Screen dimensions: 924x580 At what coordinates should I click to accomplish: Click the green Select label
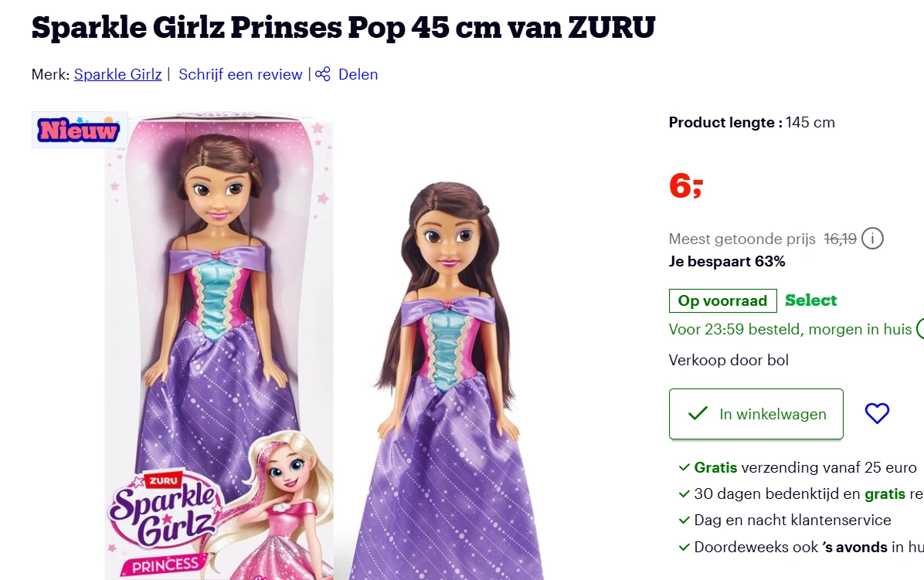click(x=811, y=300)
